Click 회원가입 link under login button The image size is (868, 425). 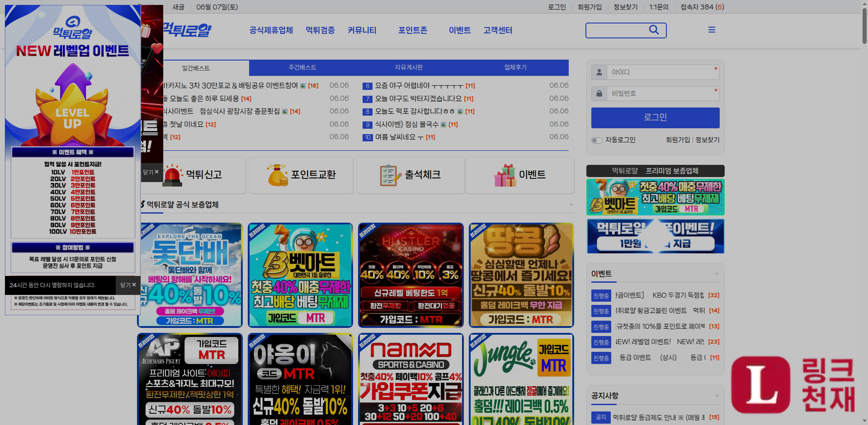[x=678, y=140]
